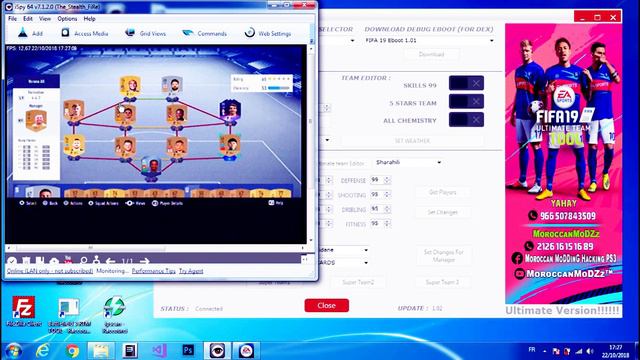The image size is (640, 360).
Task: Click the person figure icon in iSpy bottom bar
Action: coord(97,260)
